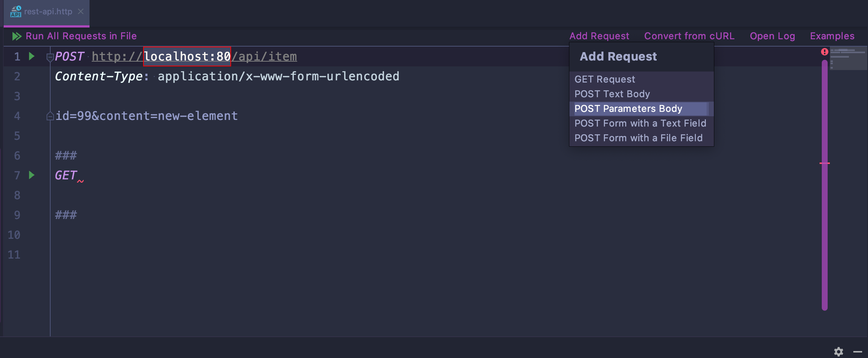Click Convert from cURL link
This screenshot has height=358, width=868.
coord(689,36)
